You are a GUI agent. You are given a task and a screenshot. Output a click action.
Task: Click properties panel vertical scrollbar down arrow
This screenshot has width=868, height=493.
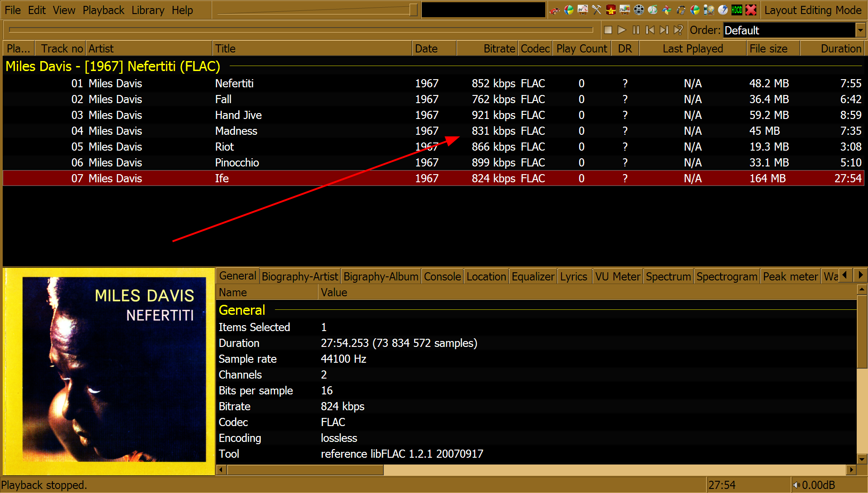pyautogui.click(x=862, y=459)
